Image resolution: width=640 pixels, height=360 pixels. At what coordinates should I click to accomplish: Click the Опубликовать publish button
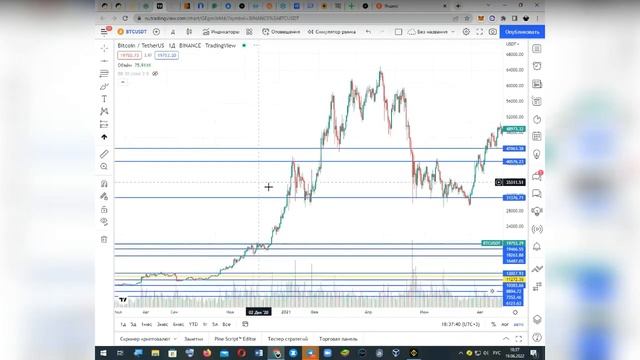click(x=522, y=32)
